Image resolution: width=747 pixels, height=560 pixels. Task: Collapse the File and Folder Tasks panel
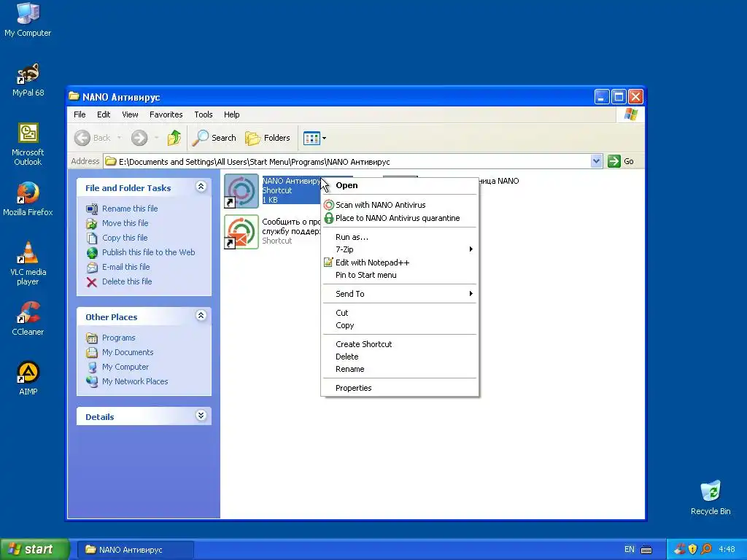click(201, 187)
